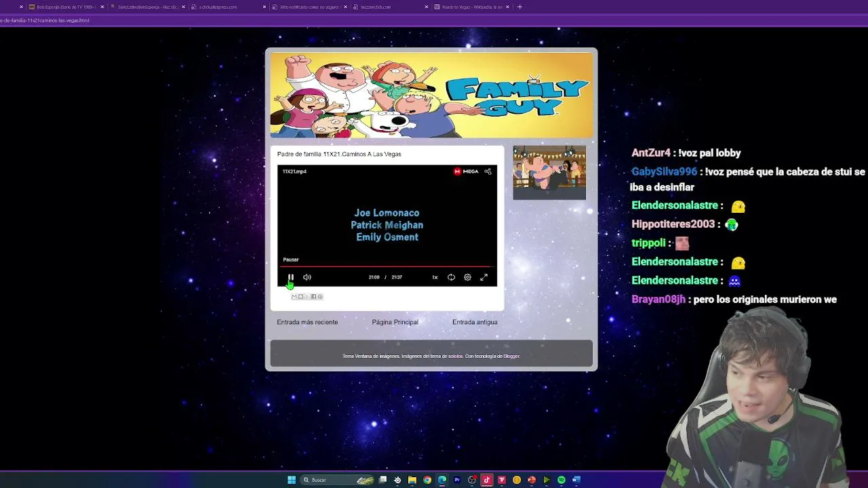Screen dimensions: 868x488
Task: Go to 'Entrada antigua'
Action: click(475, 322)
